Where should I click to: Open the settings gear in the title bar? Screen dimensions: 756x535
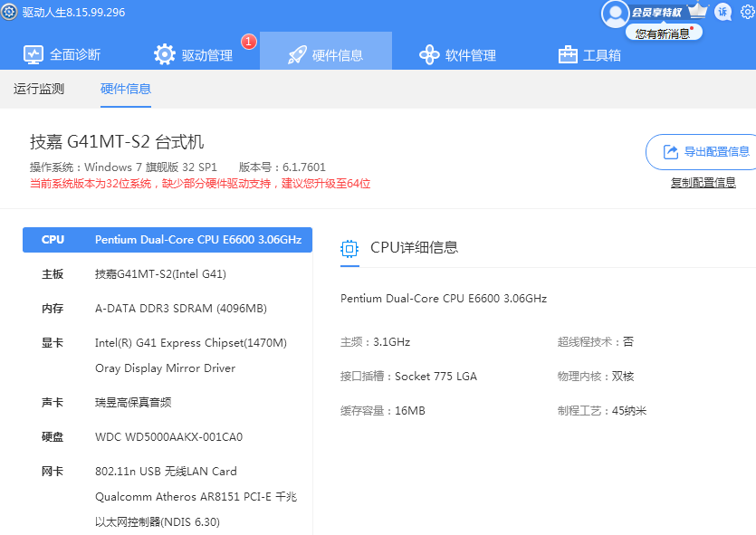tap(748, 12)
